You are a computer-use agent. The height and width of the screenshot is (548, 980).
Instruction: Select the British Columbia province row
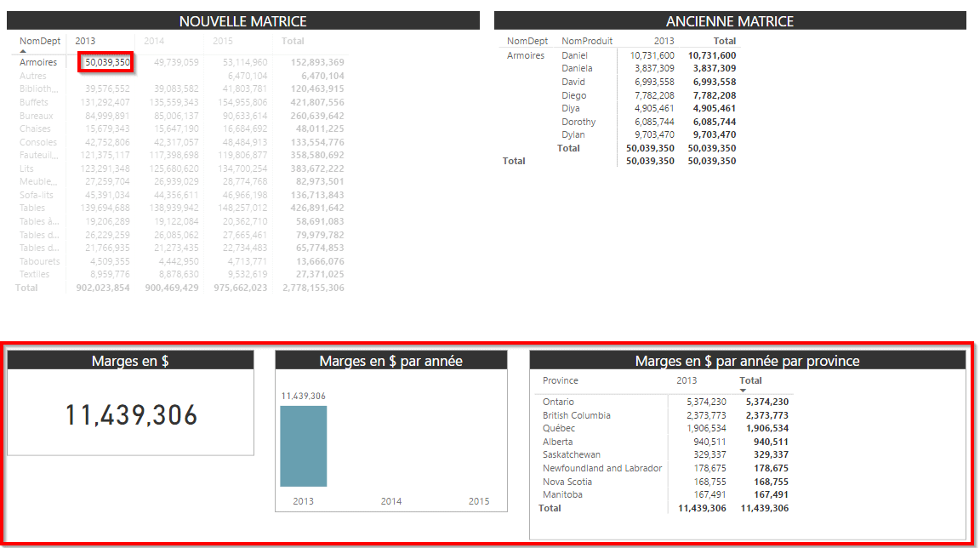(x=576, y=415)
